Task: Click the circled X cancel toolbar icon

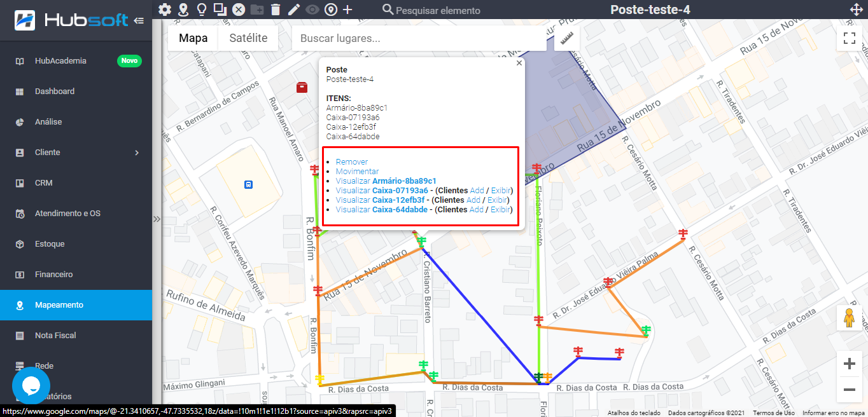Action: [x=239, y=10]
